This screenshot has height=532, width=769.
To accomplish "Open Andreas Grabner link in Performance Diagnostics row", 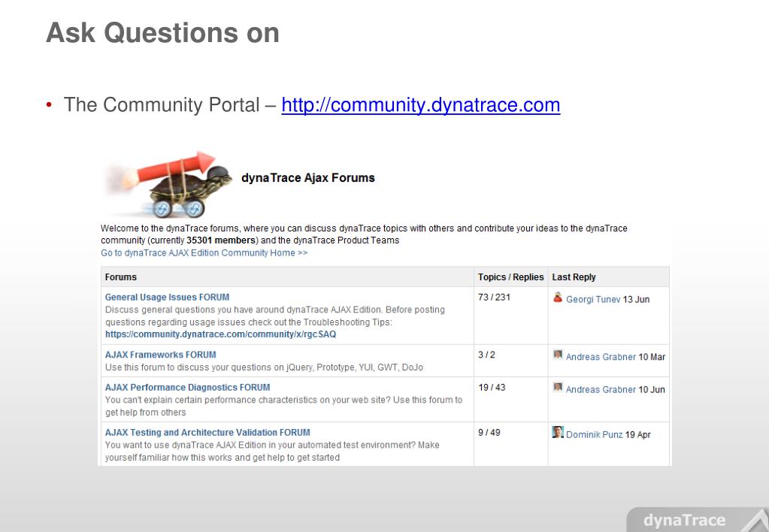I will point(601,390).
